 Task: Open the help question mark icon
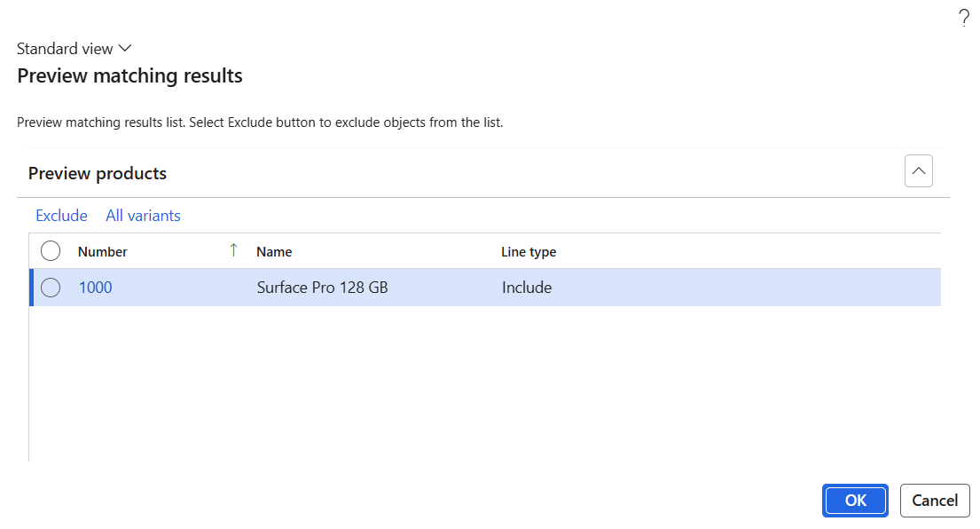pyautogui.click(x=964, y=18)
